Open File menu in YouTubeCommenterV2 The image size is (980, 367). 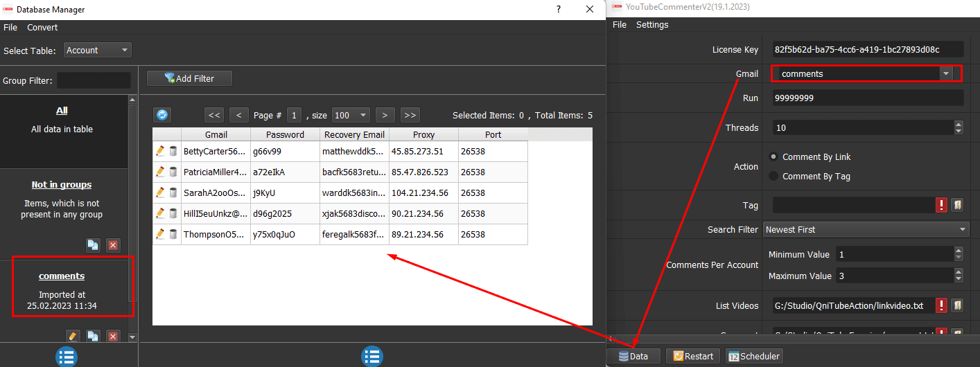620,24
